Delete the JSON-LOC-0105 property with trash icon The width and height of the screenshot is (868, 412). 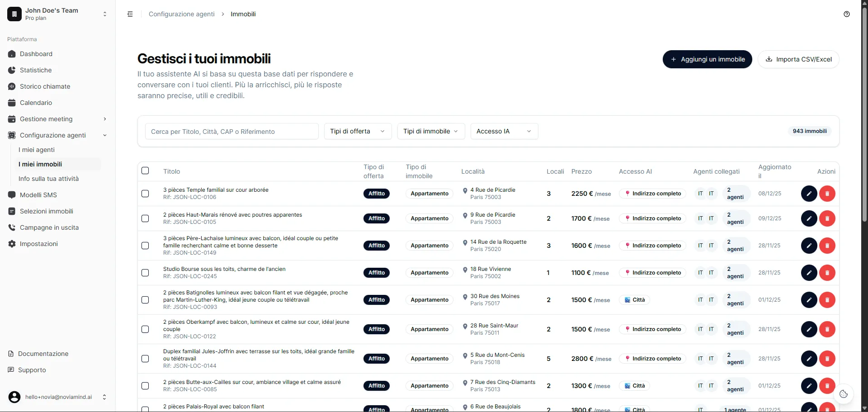827,218
